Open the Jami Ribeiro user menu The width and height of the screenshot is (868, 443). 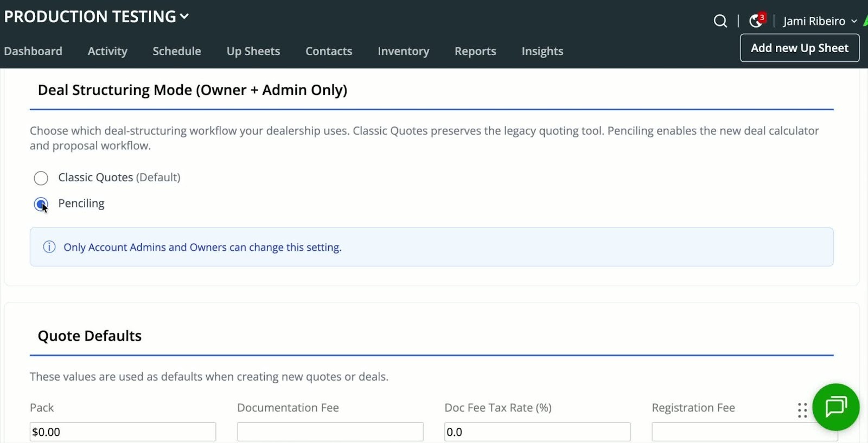pos(819,21)
